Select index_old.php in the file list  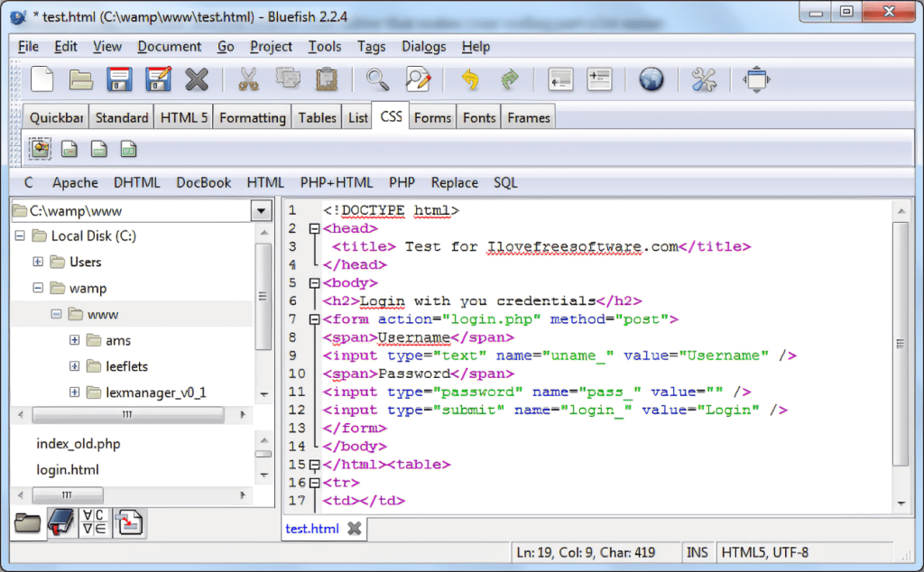(x=79, y=444)
